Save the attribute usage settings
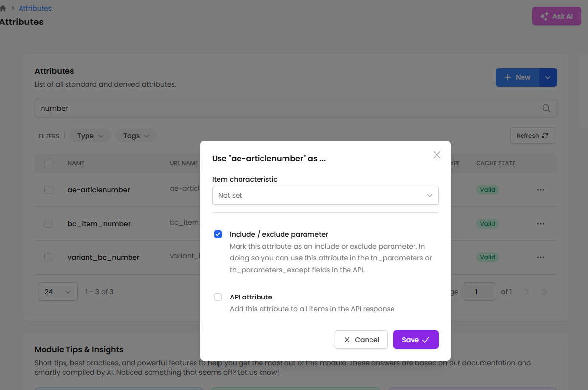This screenshot has height=390, width=588. pos(416,340)
